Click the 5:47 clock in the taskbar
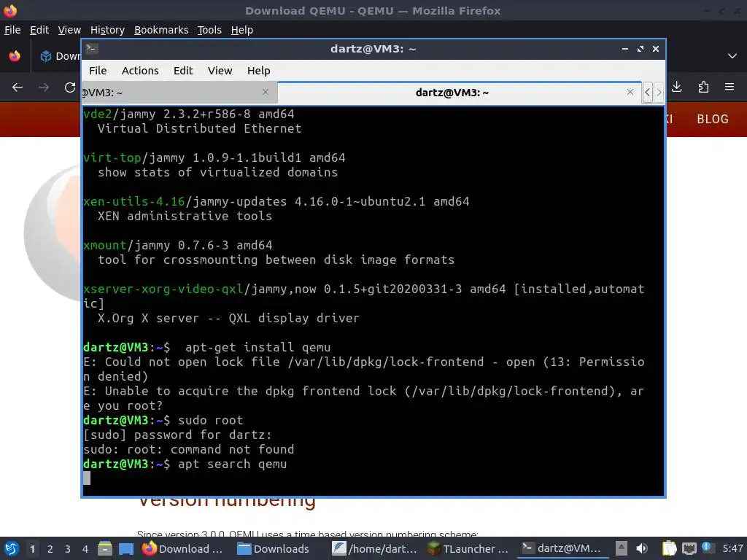 point(732,548)
